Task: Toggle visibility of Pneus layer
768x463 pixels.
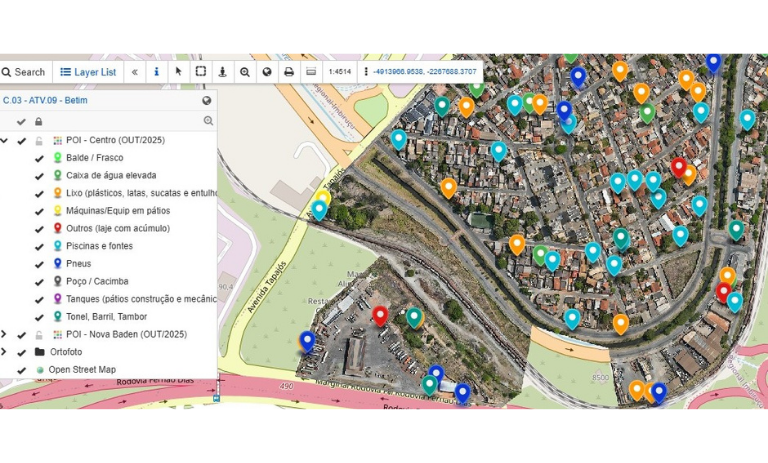Action: (39, 264)
